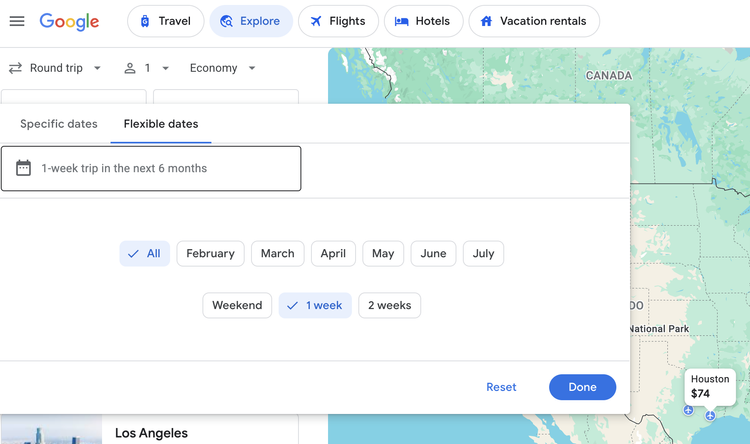This screenshot has width=750, height=444.
Task: Open the hamburger main menu
Action: tap(17, 21)
